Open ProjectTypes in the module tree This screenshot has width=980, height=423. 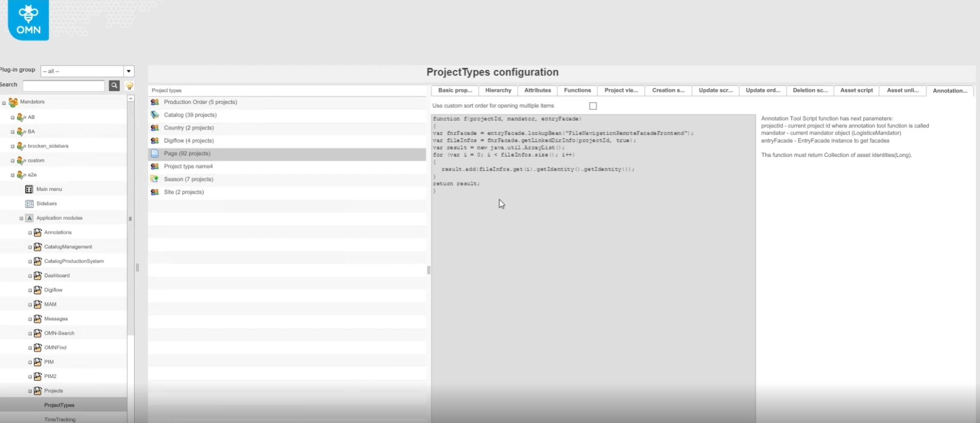coord(59,405)
